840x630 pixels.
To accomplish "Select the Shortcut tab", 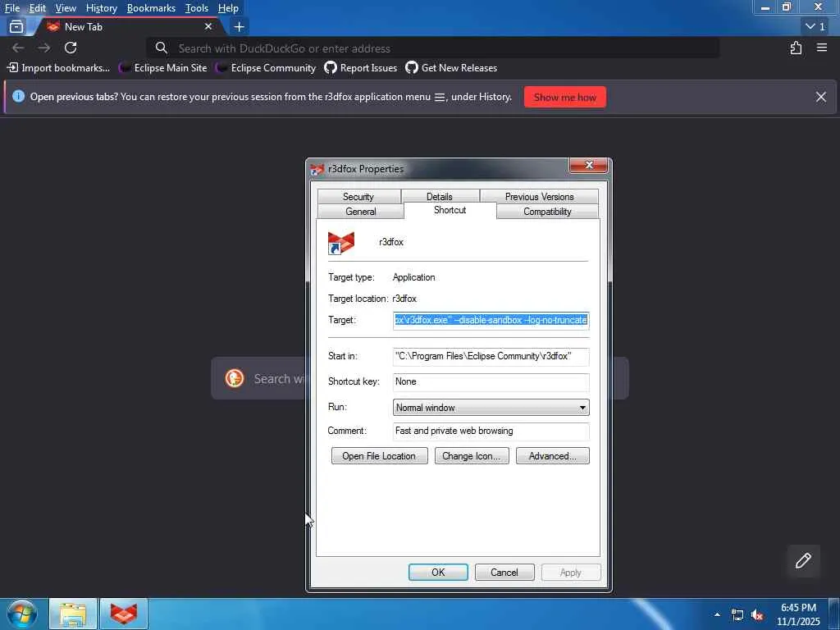I will coord(450,210).
